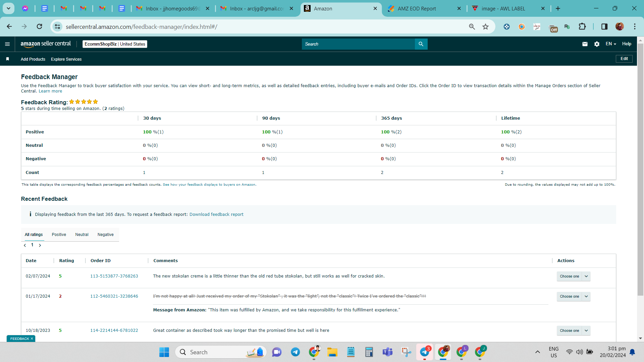Open the Choose one dropdown for order 112-5460321-3238646
The height and width of the screenshot is (362, 644).
[x=574, y=296]
